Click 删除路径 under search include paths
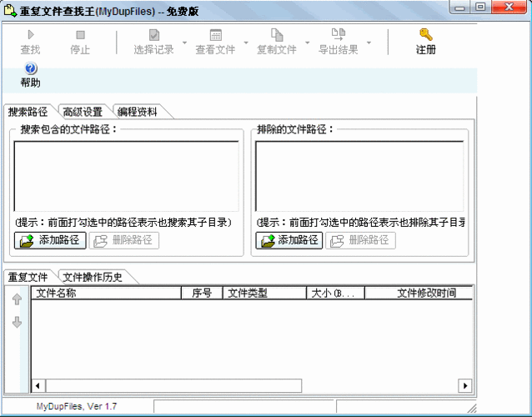The width and height of the screenshot is (532, 417). [124, 240]
